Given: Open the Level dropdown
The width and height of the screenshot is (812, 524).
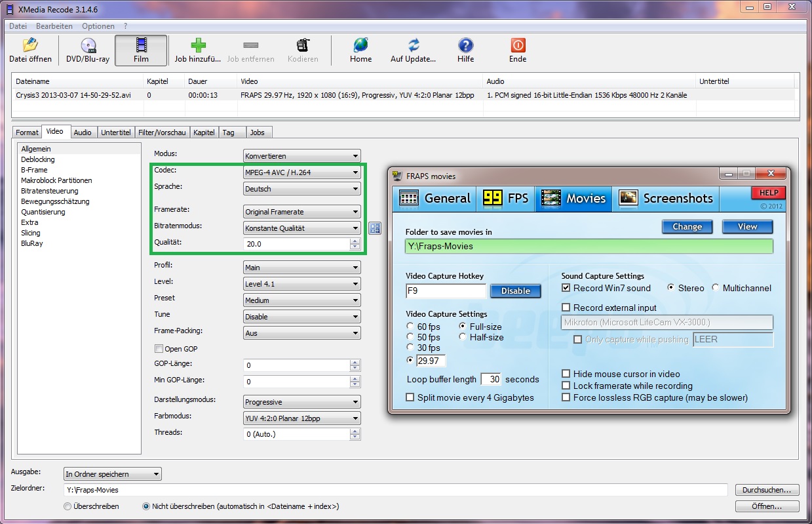Looking at the screenshot, I should click(301, 284).
